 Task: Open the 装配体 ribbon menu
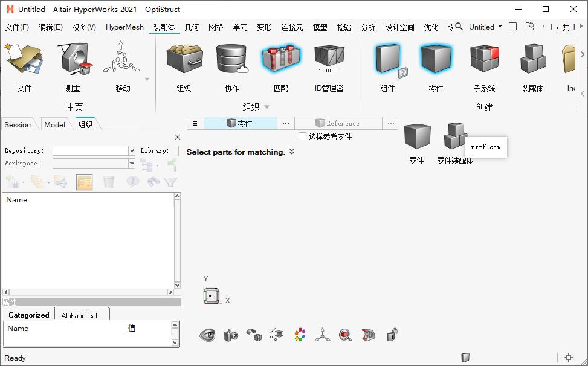[164, 27]
